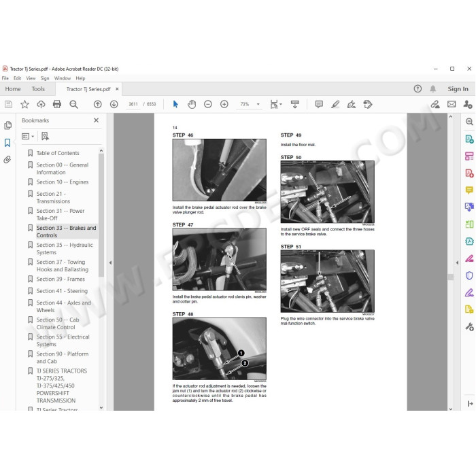Screen dimensions: 476x476
Task: Toggle the Bookmarks panel icon
Action: coord(7,143)
